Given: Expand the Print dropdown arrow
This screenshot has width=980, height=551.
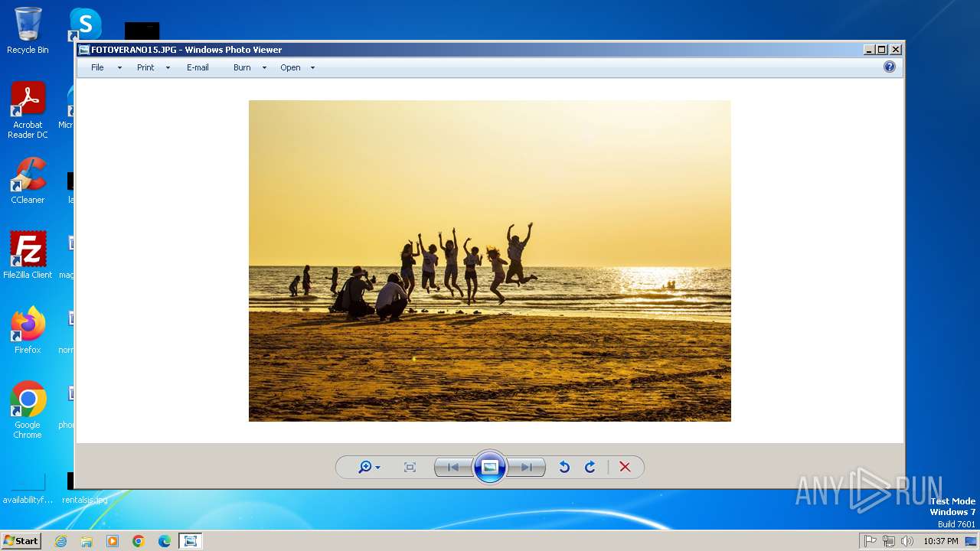Looking at the screenshot, I should click(x=168, y=67).
